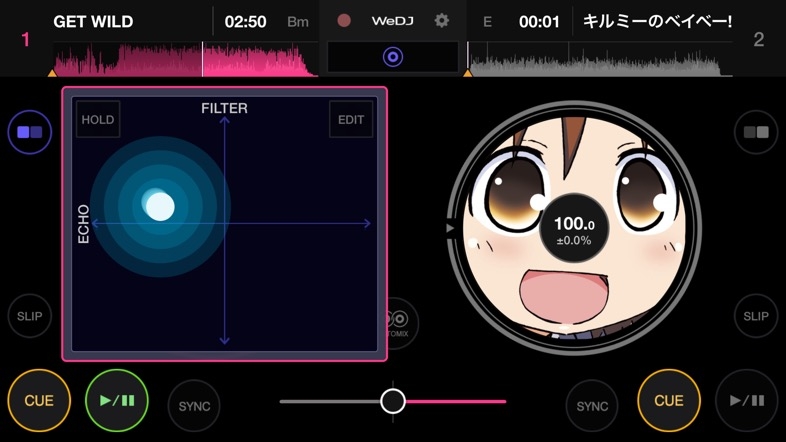
Task: Enable SLIP mode on deck 2
Action: [x=756, y=316]
